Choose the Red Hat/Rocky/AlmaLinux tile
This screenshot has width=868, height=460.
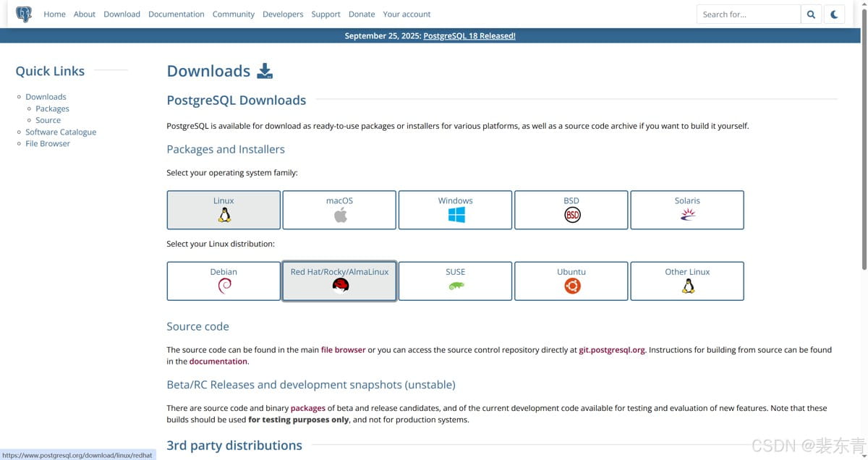339,281
